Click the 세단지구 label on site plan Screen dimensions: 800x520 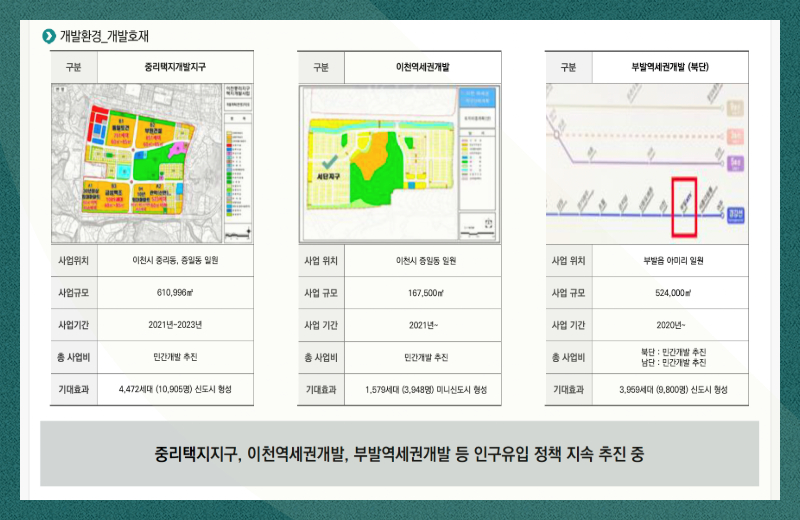click(x=329, y=176)
